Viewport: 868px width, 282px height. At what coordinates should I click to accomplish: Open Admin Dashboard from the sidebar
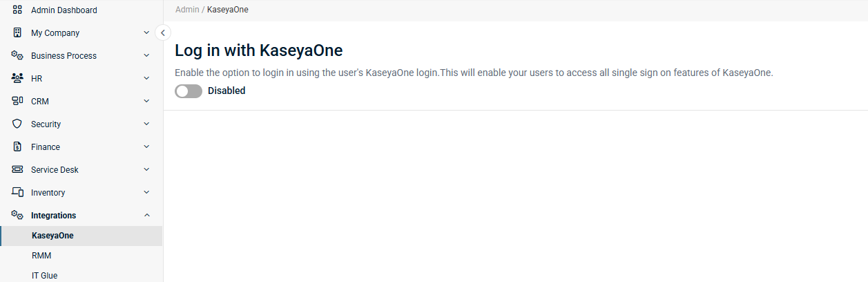[81, 10]
